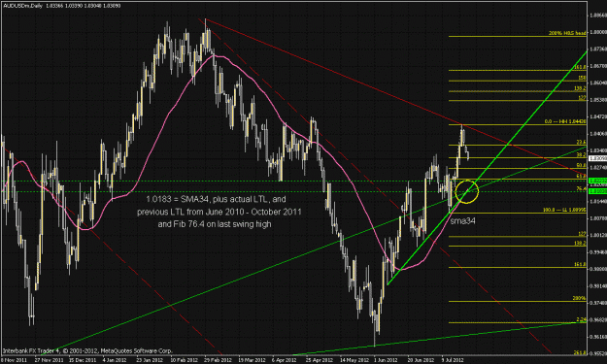Select the '100.0 — LL 1.00995' level label
The width and height of the screenshot is (607, 364).
click(x=564, y=210)
